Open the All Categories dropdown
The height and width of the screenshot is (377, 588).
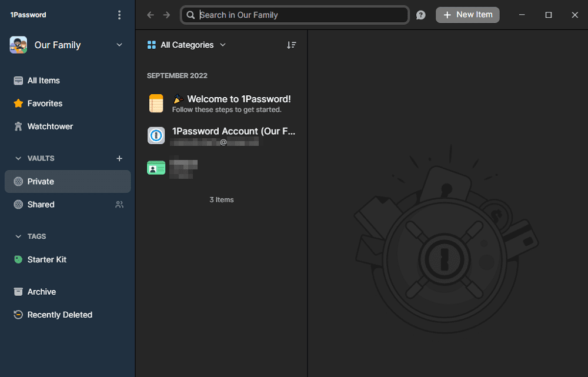(x=187, y=45)
